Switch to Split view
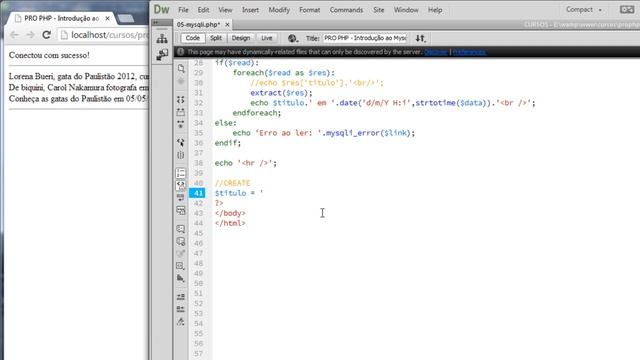The height and width of the screenshot is (360, 640). click(x=216, y=38)
